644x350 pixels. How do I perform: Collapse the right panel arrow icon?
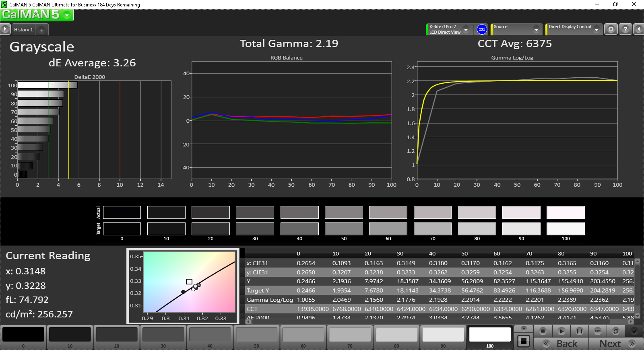point(638,29)
